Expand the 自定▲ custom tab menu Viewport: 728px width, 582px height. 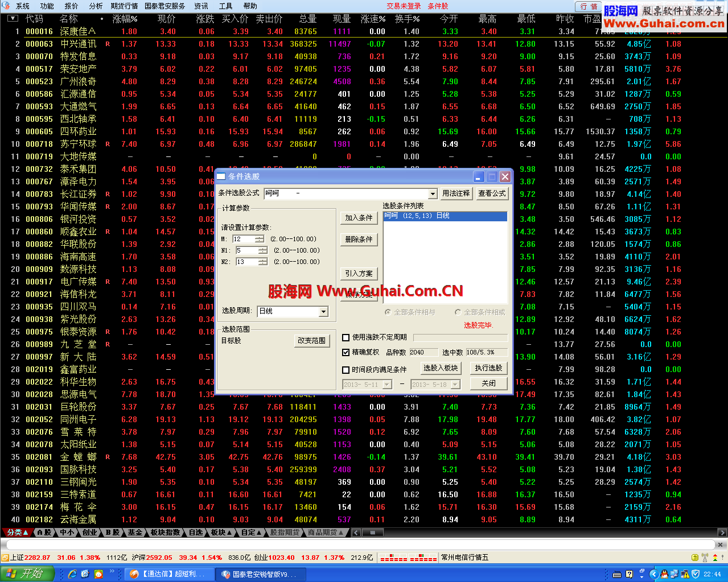[251, 533]
